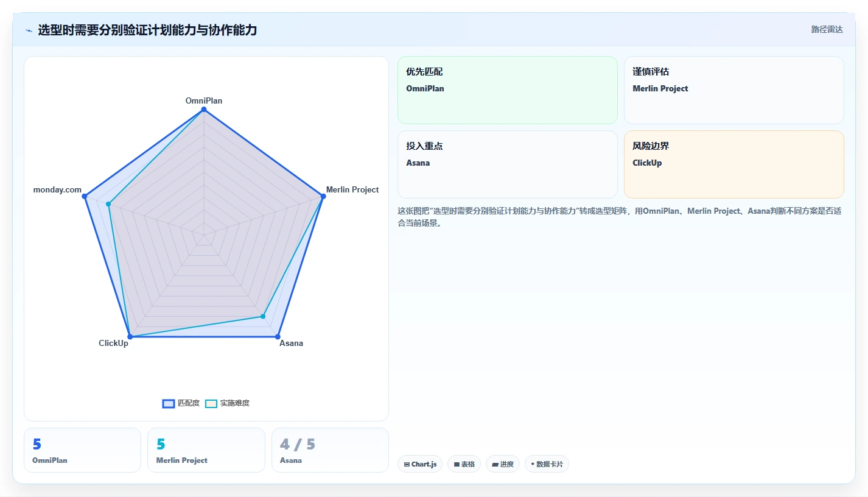Click the 匹配度 data point at Asana vertex

click(x=278, y=336)
